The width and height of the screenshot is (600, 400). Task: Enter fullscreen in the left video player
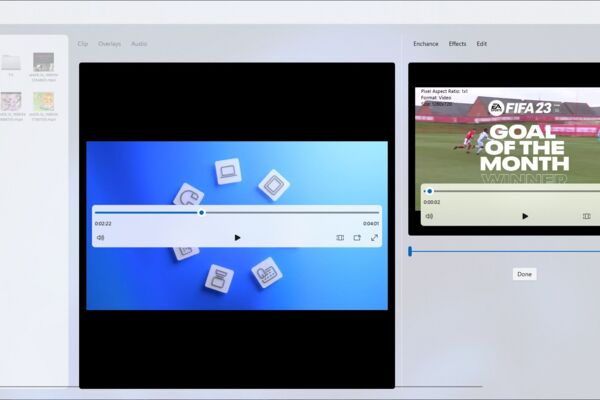pyautogui.click(x=374, y=238)
